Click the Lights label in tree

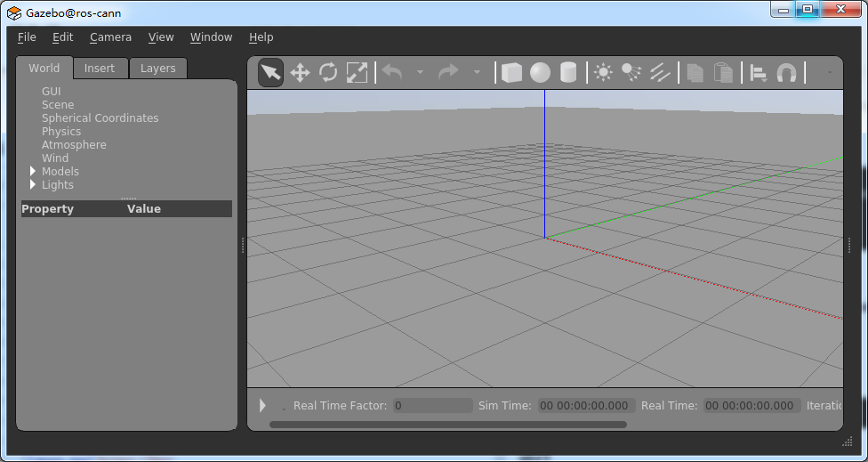pyautogui.click(x=58, y=184)
